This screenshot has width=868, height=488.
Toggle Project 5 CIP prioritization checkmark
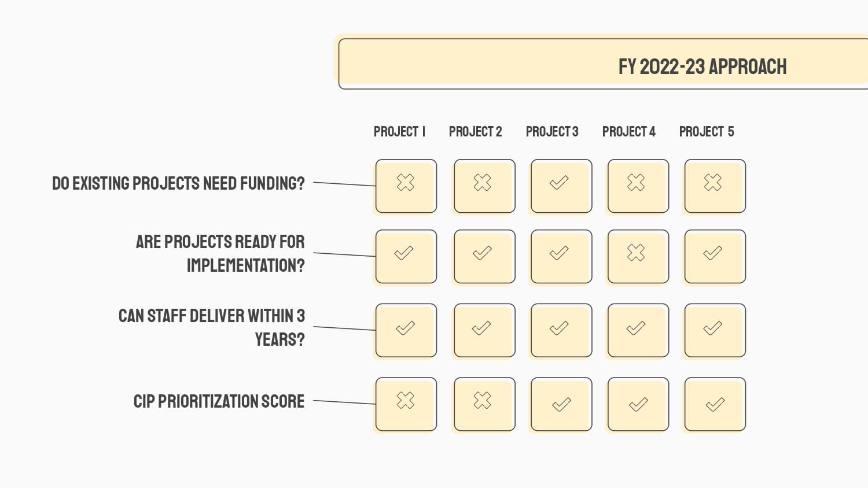[715, 404]
